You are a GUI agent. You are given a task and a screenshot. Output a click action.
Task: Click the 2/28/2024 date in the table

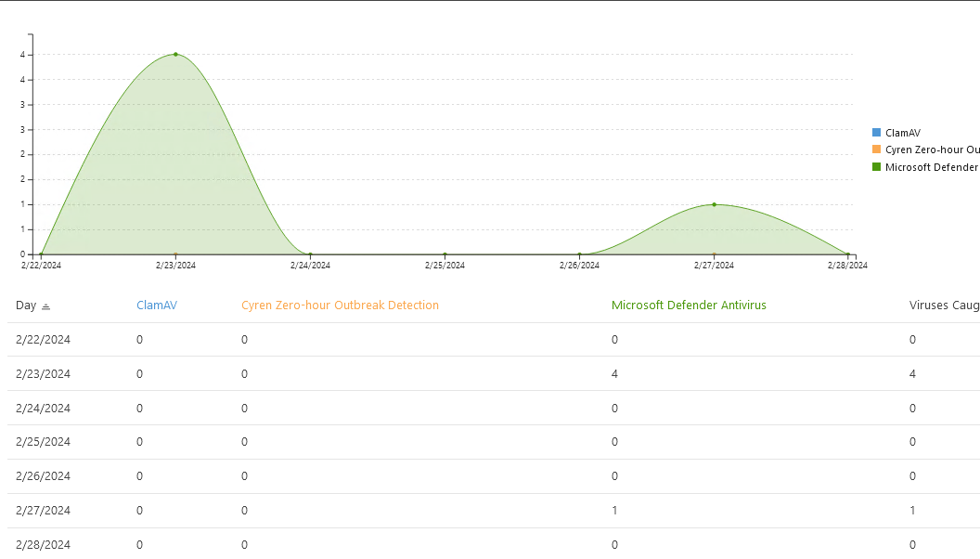coord(43,545)
